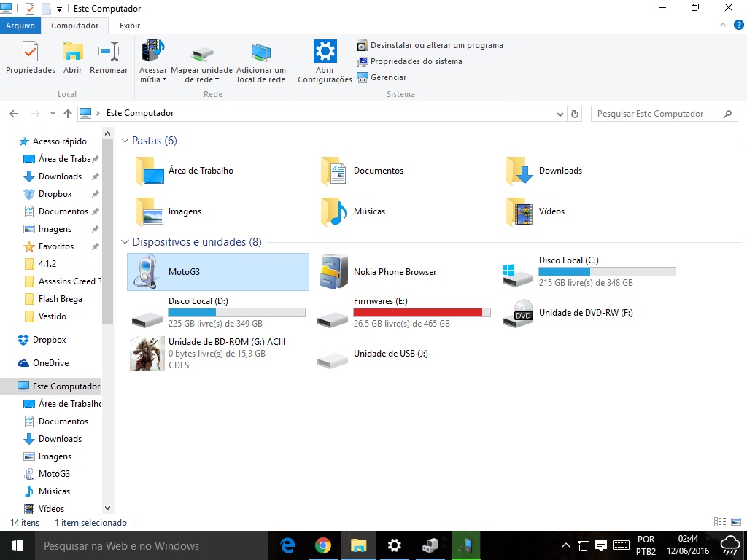Screen dimensions: 747x560
Task: Open the Arquivo menu
Action: click(20, 26)
